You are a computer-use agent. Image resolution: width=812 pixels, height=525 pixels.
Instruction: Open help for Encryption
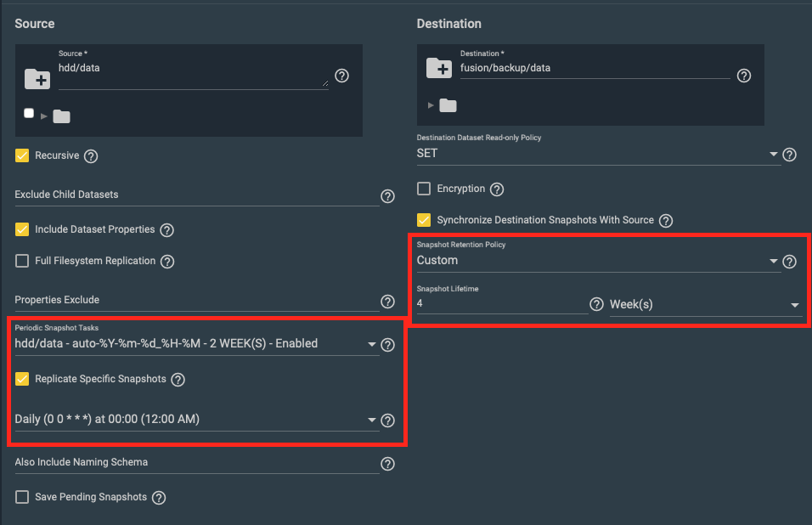[497, 189]
